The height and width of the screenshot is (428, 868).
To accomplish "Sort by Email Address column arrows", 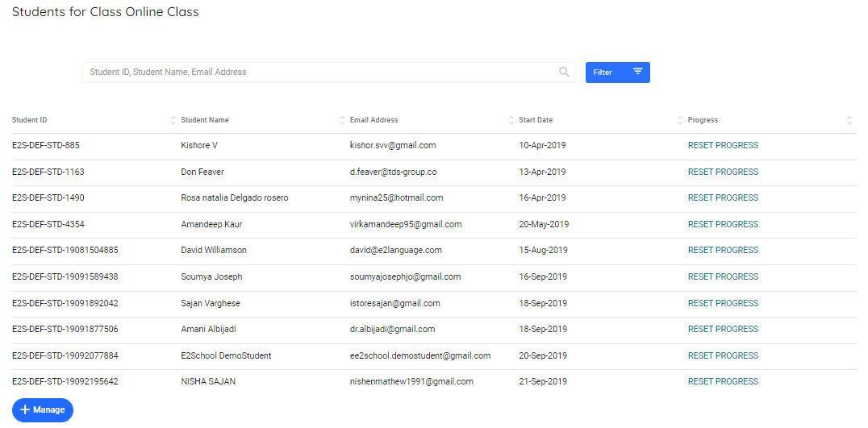I will 511,120.
